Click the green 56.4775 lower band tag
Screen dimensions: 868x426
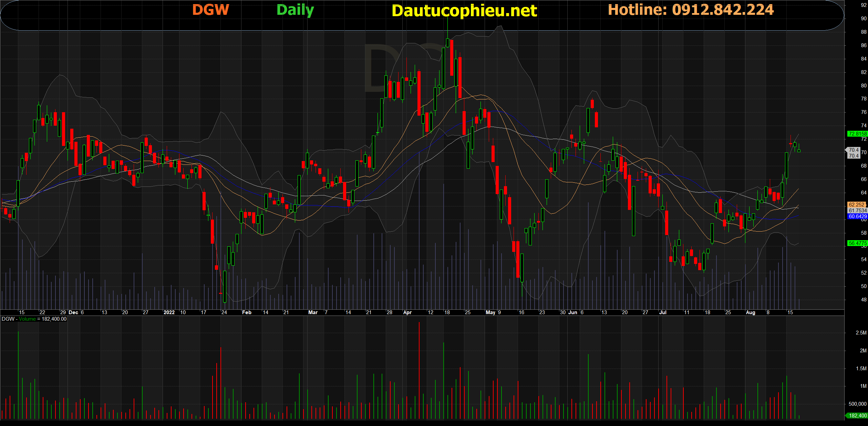(x=857, y=243)
